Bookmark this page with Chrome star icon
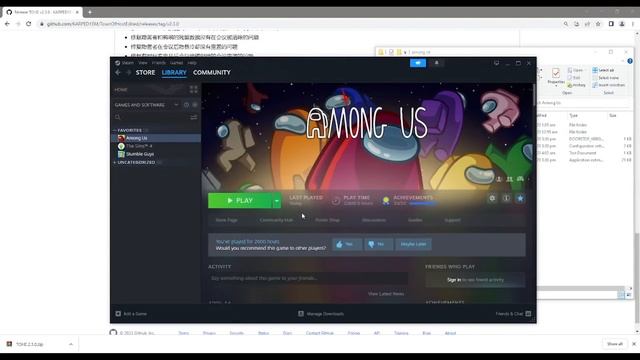The height and width of the screenshot is (360, 640). click(x=598, y=24)
